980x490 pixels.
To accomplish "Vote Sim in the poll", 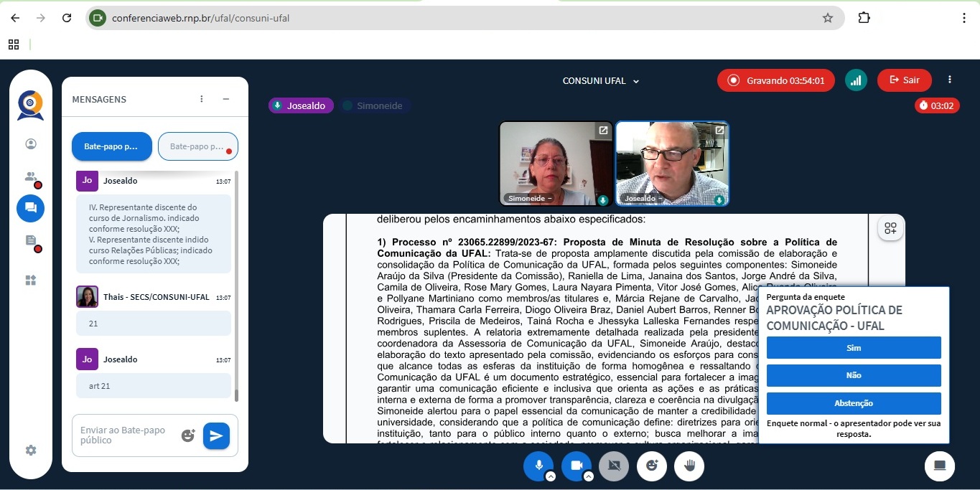I will (x=853, y=348).
